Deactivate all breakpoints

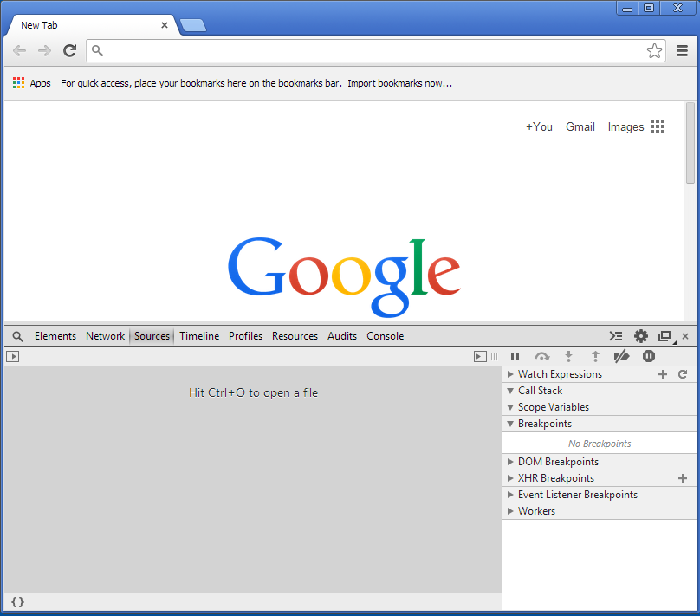click(621, 356)
